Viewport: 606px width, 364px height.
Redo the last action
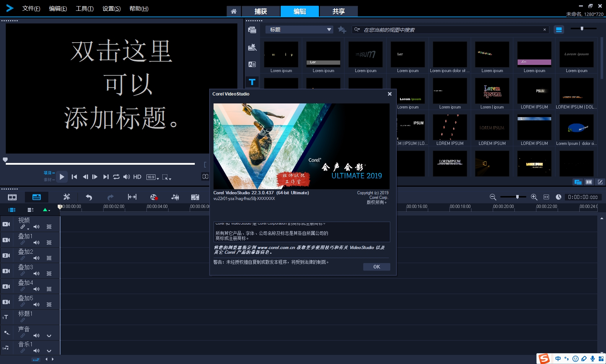(110, 197)
